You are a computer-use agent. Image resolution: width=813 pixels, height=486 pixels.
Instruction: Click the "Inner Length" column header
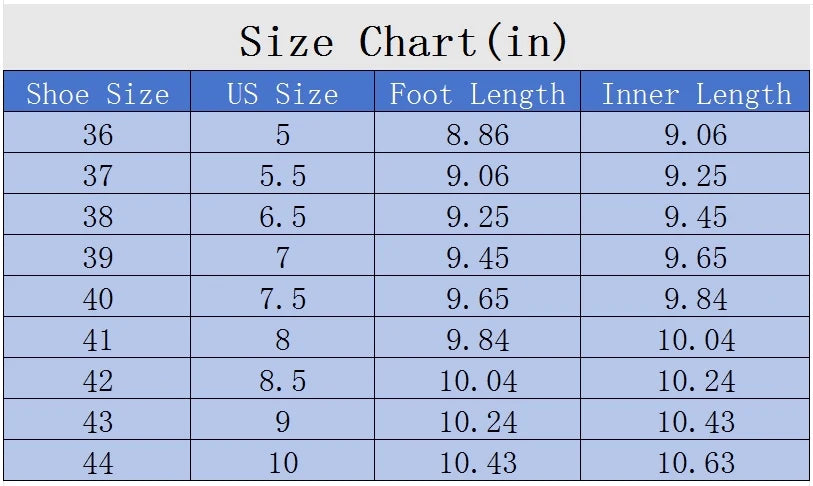point(696,94)
